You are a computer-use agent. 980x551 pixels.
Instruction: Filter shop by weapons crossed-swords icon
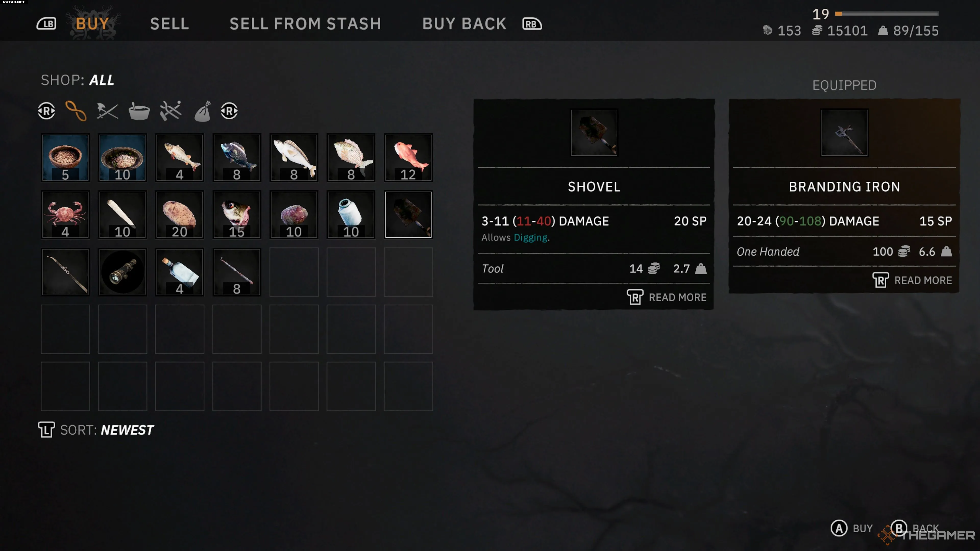(x=107, y=111)
